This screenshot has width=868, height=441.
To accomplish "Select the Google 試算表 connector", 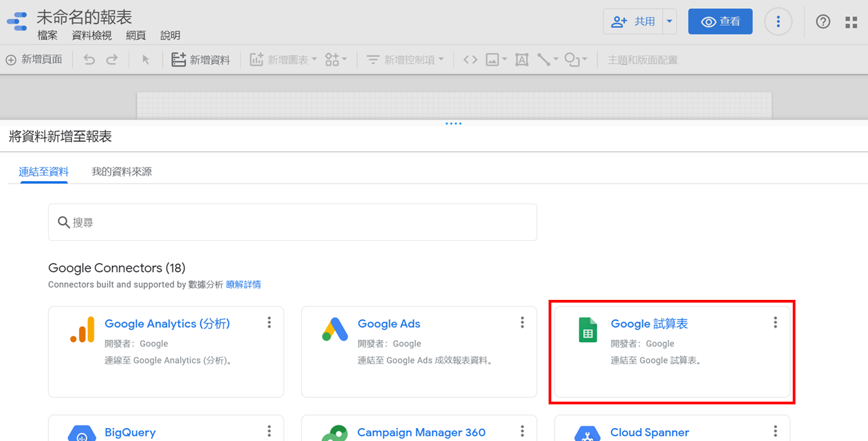I will (672, 351).
